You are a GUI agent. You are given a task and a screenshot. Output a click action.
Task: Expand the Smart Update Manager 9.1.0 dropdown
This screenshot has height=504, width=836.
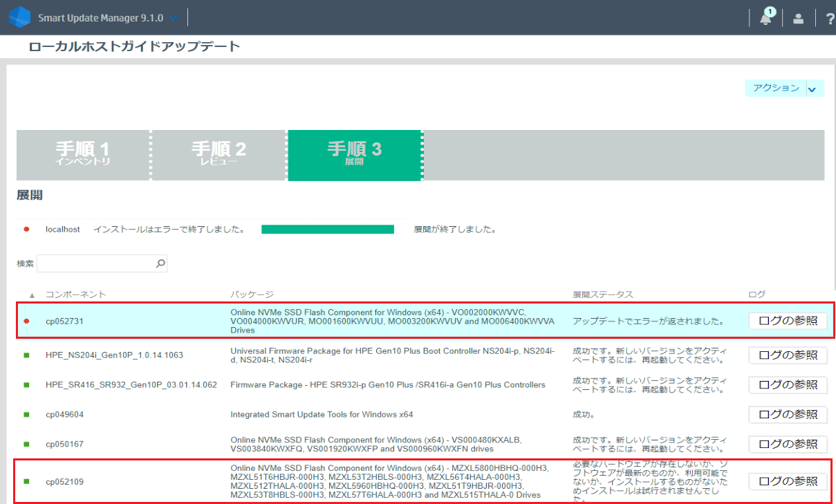pos(174,18)
